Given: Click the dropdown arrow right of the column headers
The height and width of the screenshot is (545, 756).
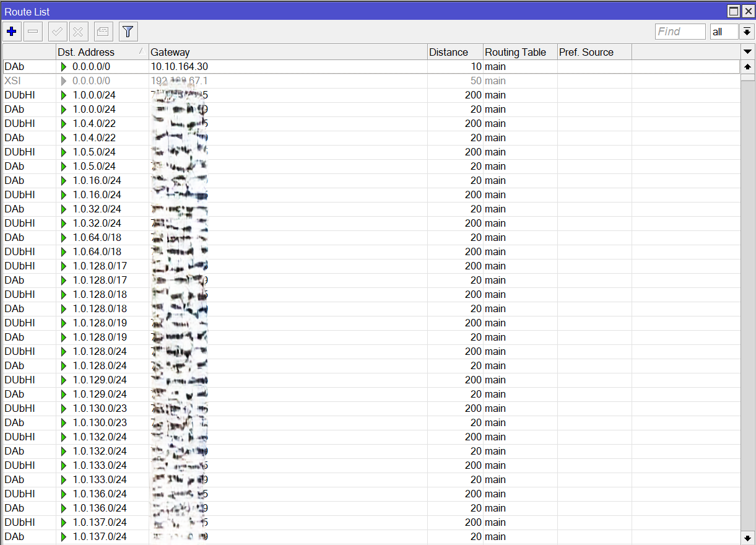Looking at the screenshot, I should [746, 52].
